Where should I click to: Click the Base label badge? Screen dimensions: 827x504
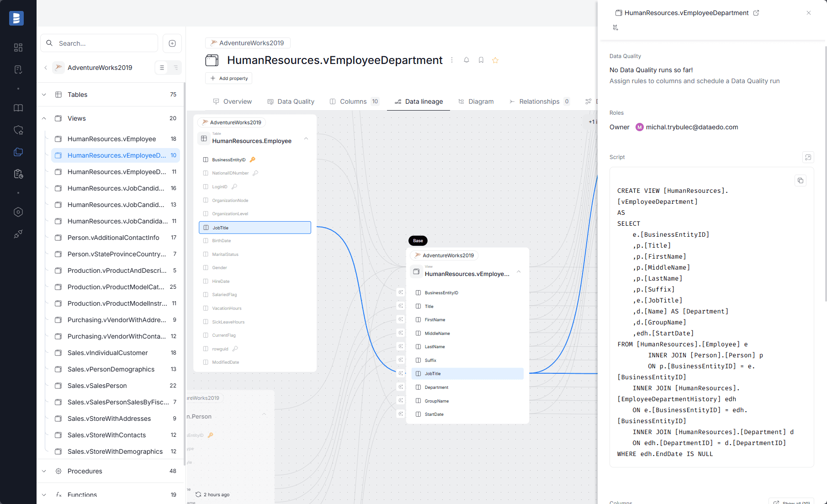click(418, 241)
